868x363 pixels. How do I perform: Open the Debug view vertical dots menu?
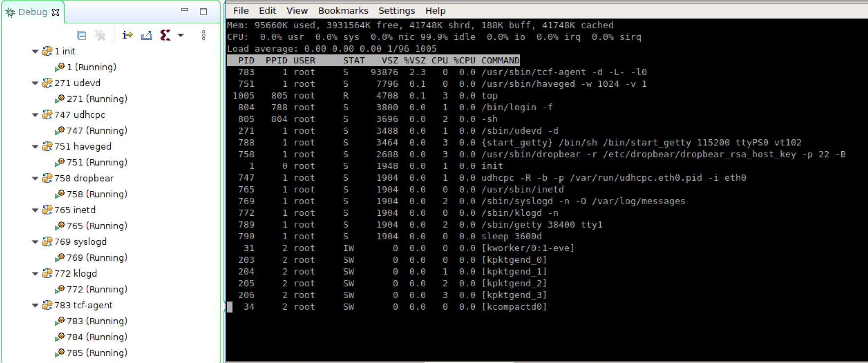[x=204, y=35]
